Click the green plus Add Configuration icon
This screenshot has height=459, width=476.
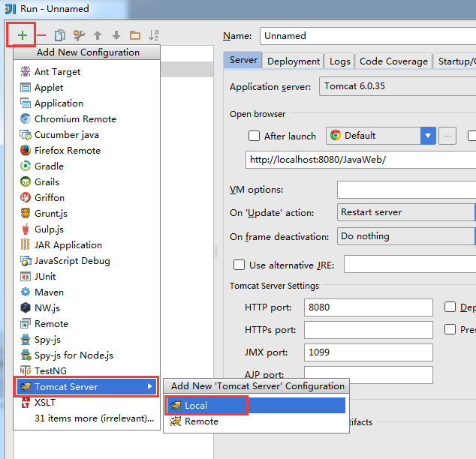coord(23,35)
